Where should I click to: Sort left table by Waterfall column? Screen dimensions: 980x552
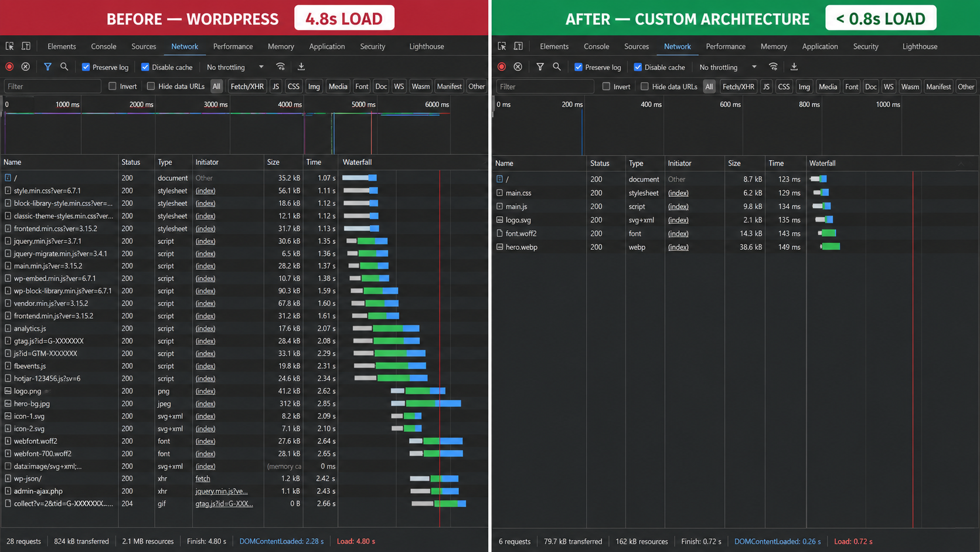pyautogui.click(x=413, y=162)
